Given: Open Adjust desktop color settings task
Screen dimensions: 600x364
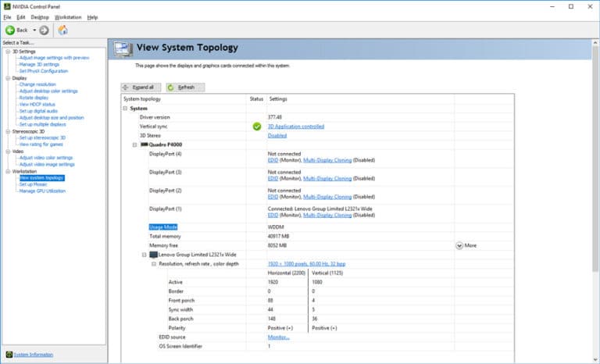Looking at the screenshot, I should (x=48, y=91).
